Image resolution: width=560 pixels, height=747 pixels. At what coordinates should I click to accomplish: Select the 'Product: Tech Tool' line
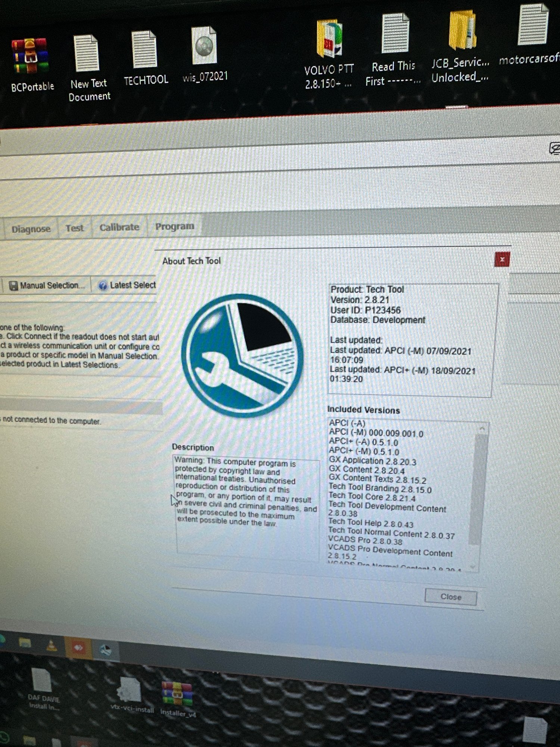tap(367, 289)
